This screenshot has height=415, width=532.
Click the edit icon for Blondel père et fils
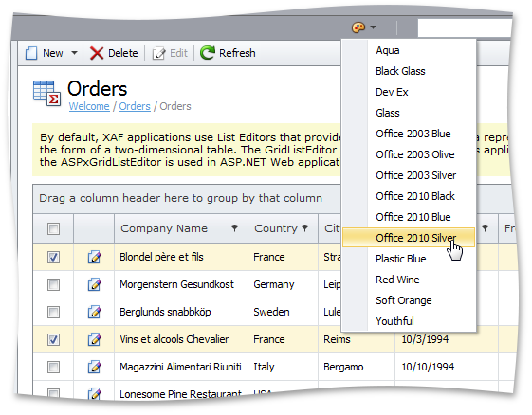tap(94, 257)
